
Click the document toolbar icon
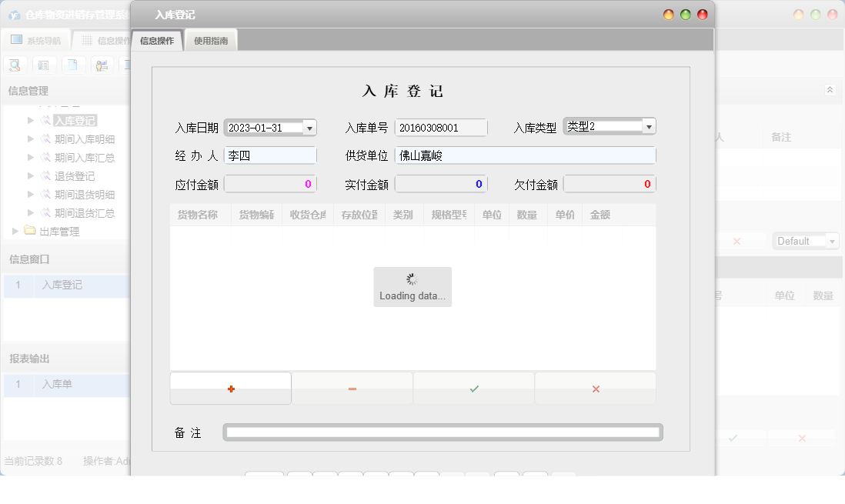pyautogui.click(x=72, y=65)
